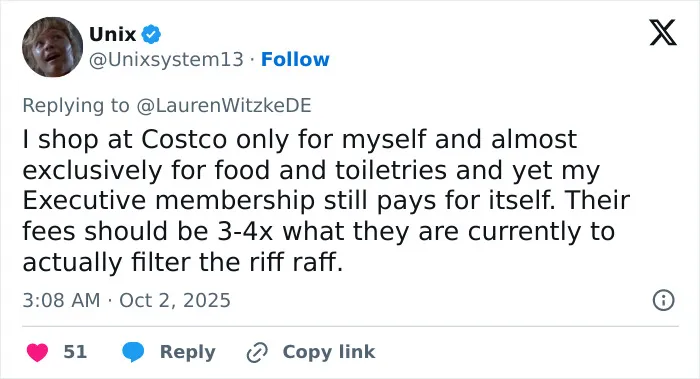This screenshot has height=379, width=700.
Task: Click the Reply text label
Action: pos(188,352)
